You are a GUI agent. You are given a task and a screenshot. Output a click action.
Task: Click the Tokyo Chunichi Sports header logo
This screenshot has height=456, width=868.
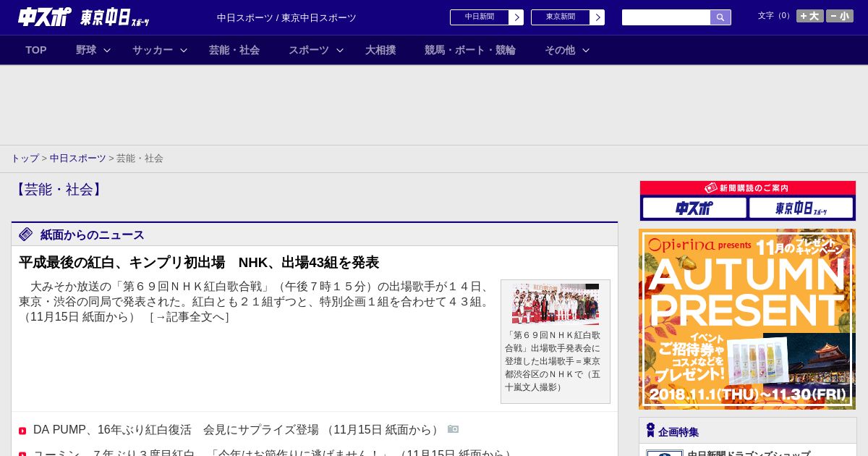point(115,17)
